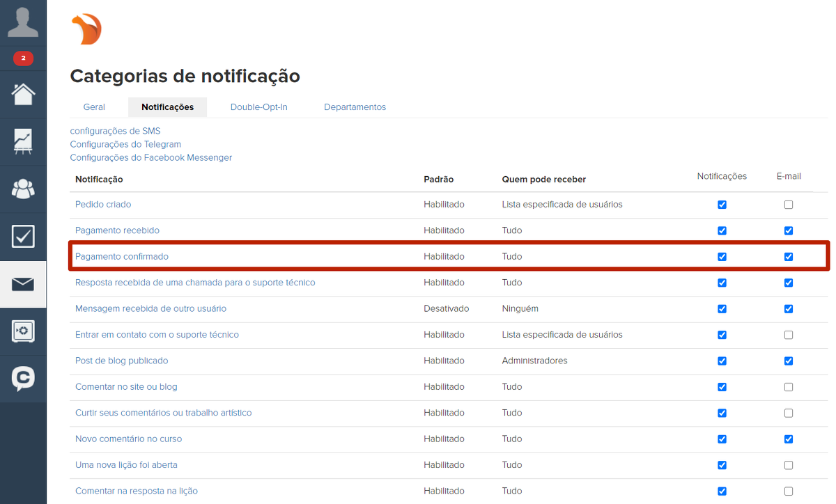Open the users group icon in sidebar

tap(23, 189)
